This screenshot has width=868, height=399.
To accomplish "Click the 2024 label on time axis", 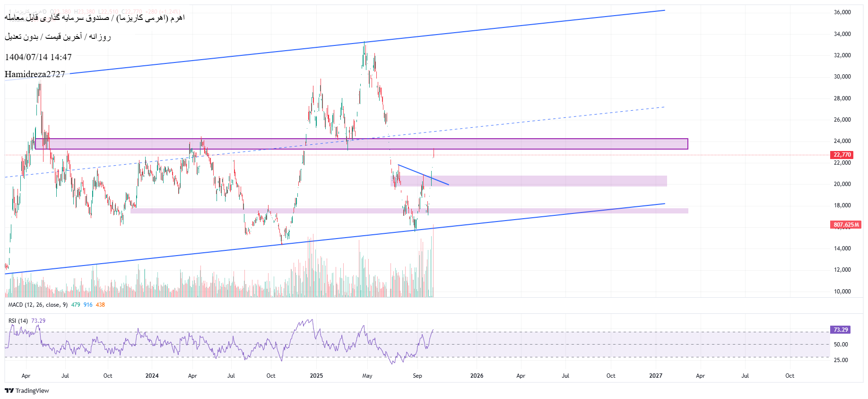I will pyautogui.click(x=152, y=376).
